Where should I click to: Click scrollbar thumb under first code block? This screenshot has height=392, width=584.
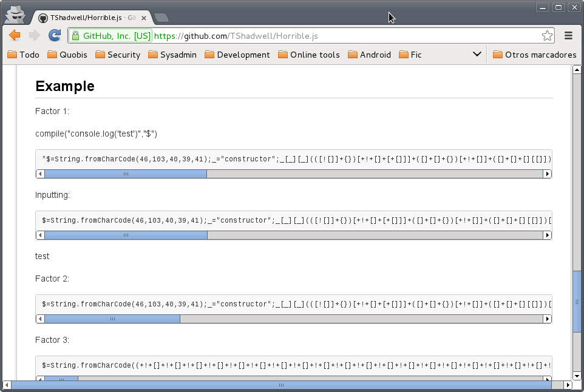[x=126, y=174]
